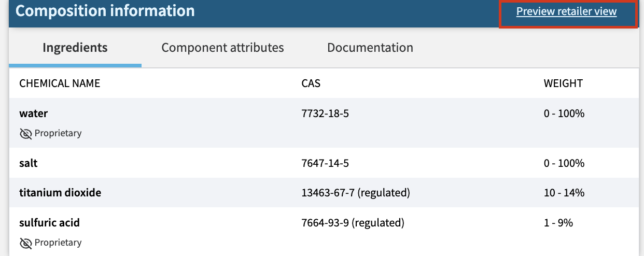Screen dimensions: 644x256
Task: Click the CHEMICAL NAME column header
Action: click(x=60, y=83)
